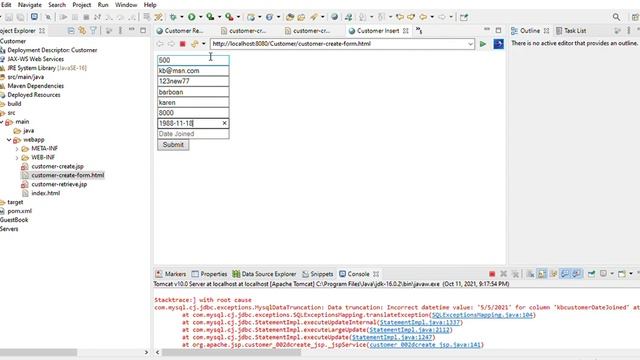Open the Open Console dropdown arrow
640x360 pixels.
pos(631,274)
